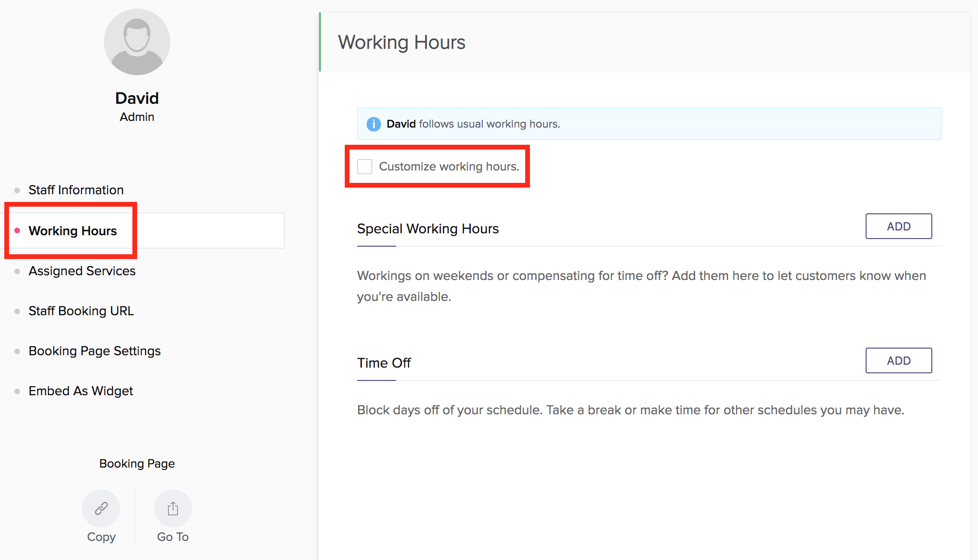Open Assigned Services menu item
The image size is (978, 560).
tap(82, 271)
